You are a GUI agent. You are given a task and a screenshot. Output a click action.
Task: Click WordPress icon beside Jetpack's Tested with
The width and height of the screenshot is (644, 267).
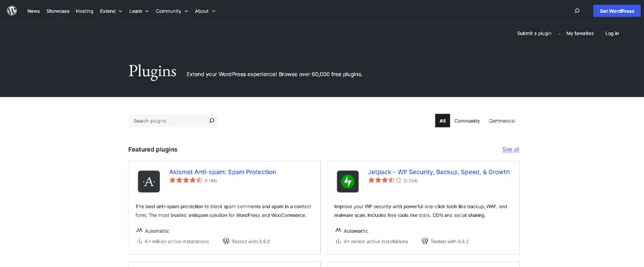pyautogui.click(x=424, y=241)
